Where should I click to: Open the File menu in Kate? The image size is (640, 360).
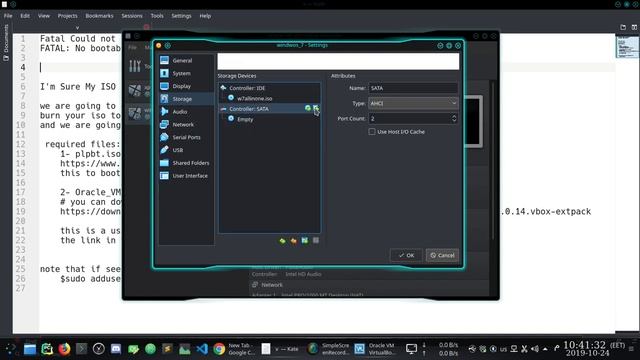coord(8,16)
